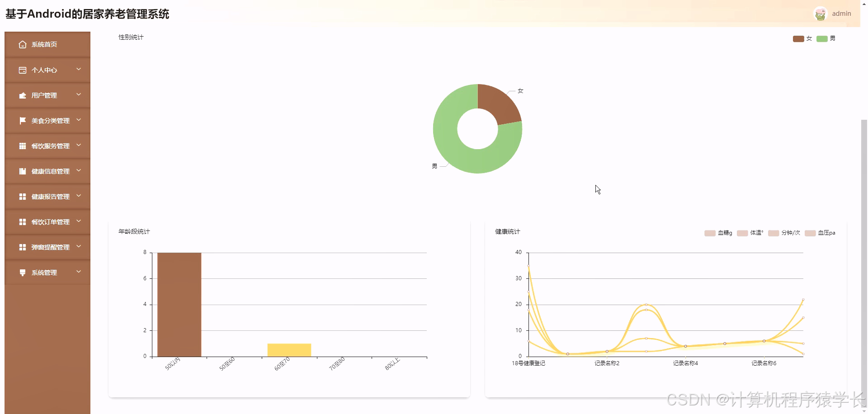Screen dimensions: 868x414
Task: Open the 系统管理 menu label
Action: [x=44, y=273]
